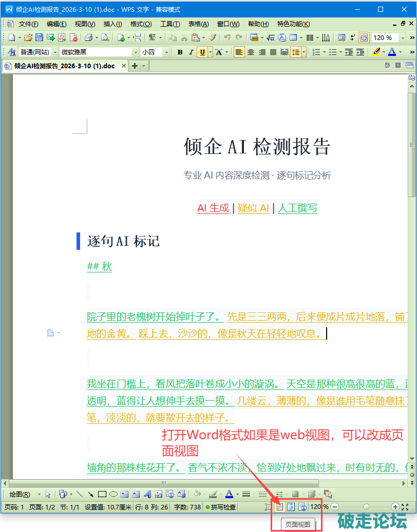This screenshot has height=532, width=417.
Task: Click the Save icon in the toolbar
Action: pos(39,37)
